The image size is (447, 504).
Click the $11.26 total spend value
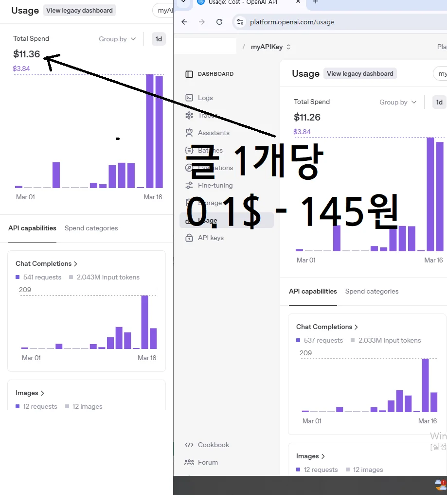(x=307, y=117)
